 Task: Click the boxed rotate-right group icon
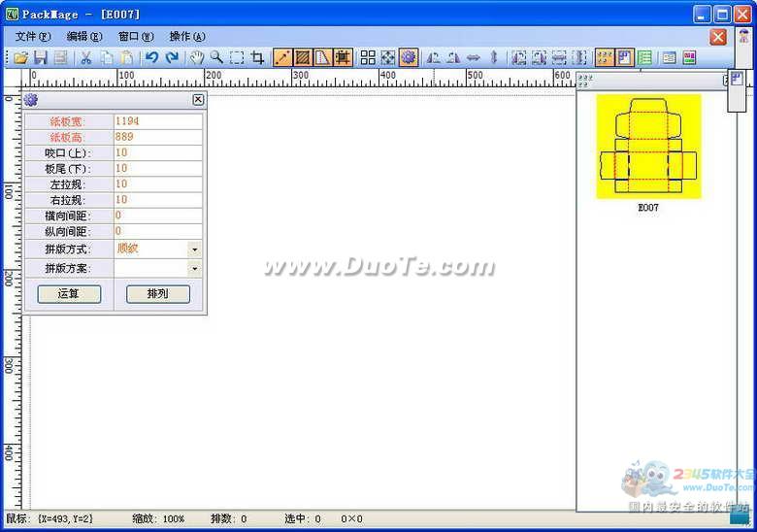point(540,58)
